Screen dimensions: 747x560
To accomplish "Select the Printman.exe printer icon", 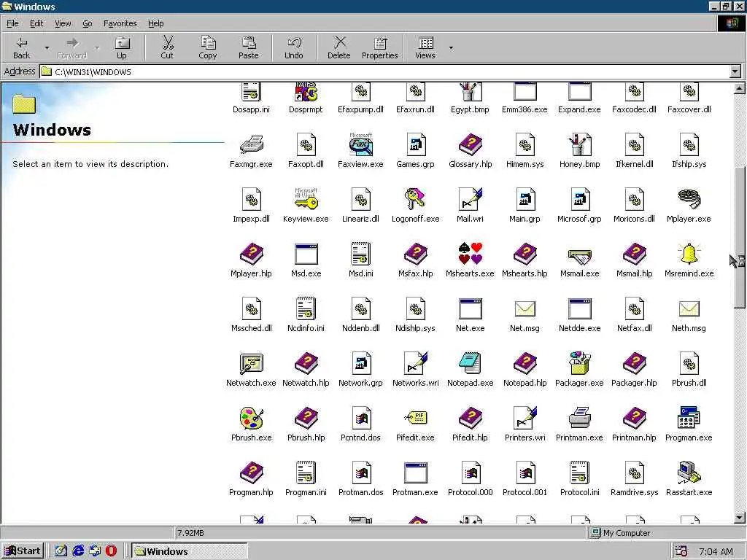I will [x=579, y=418].
